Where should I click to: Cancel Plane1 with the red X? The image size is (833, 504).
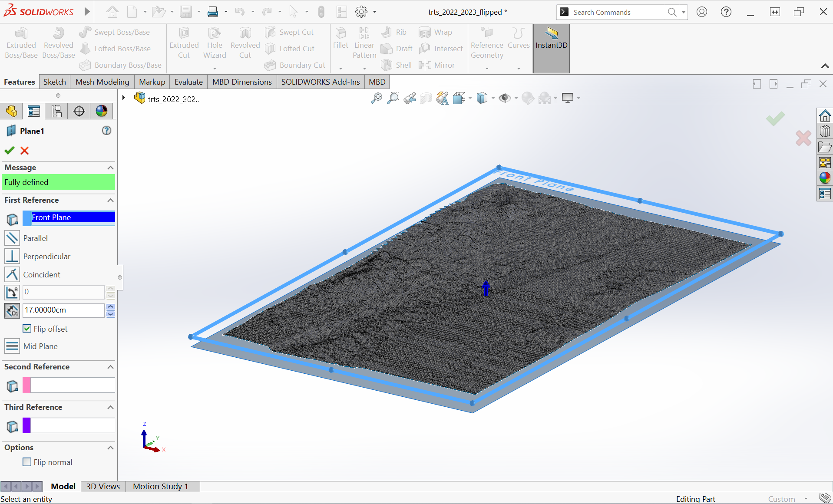(25, 151)
